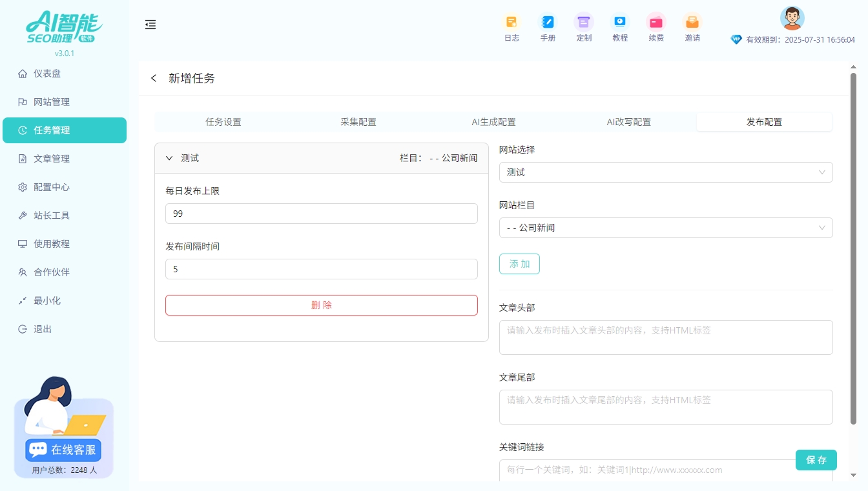Open the 网站栏目 dropdown showing 公司新闻
The image size is (868, 491).
(665, 228)
